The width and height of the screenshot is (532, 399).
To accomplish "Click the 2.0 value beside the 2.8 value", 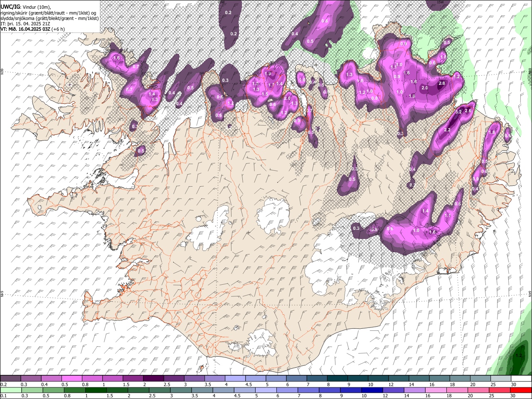I will (x=425, y=88).
